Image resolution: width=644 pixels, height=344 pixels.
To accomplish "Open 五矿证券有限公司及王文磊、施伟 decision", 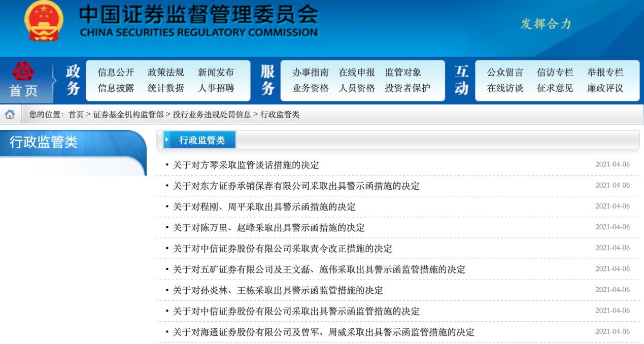I will click(x=319, y=269).
